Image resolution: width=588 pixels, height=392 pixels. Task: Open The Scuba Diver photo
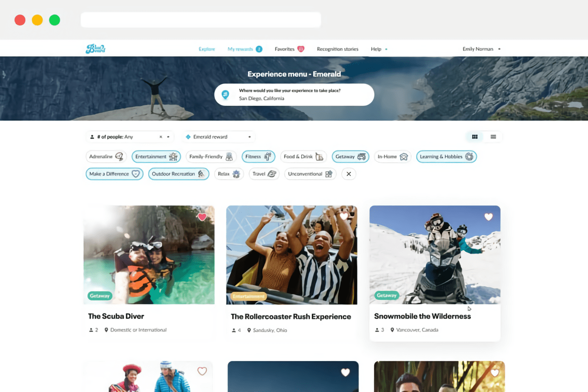click(149, 255)
